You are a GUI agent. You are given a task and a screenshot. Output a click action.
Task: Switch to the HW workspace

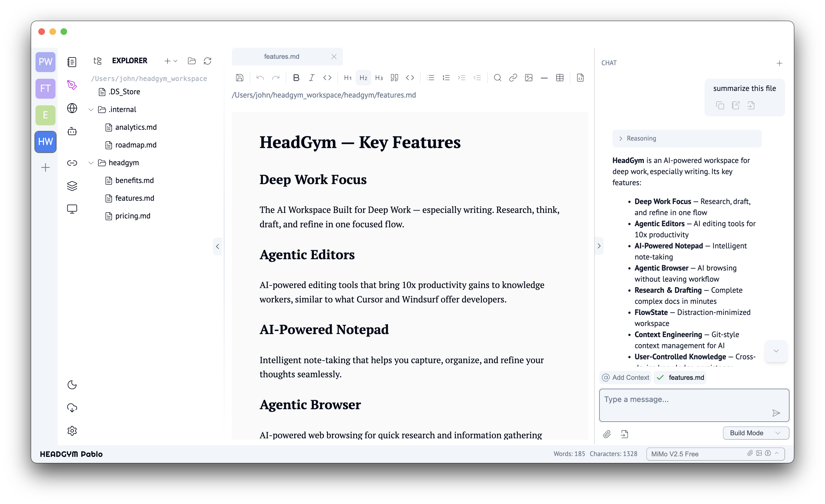pos(45,142)
